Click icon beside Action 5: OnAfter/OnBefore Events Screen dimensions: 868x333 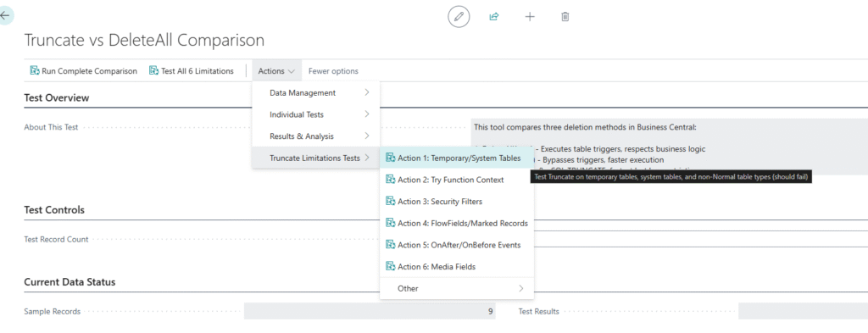(390, 245)
